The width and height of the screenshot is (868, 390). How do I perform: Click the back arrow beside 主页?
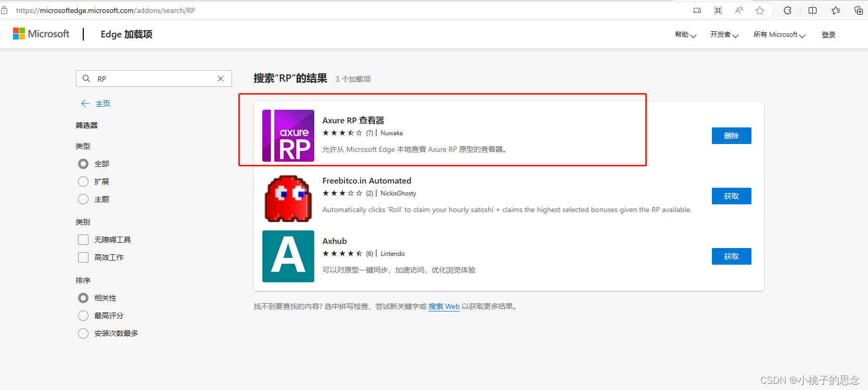coord(85,103)
